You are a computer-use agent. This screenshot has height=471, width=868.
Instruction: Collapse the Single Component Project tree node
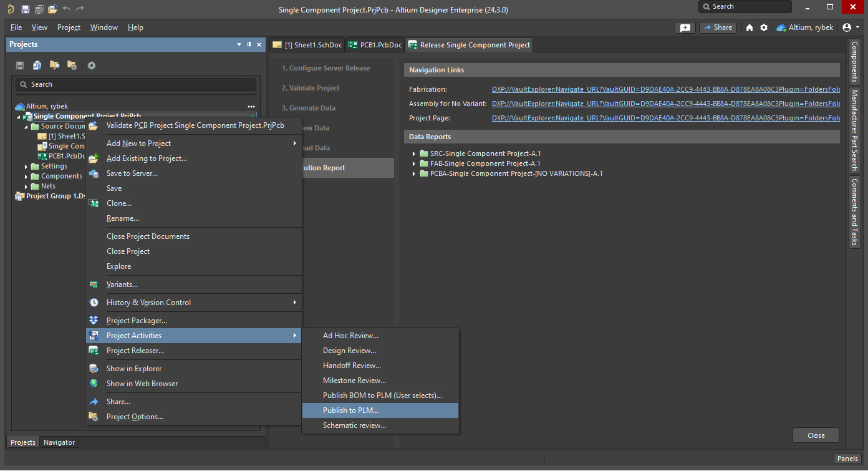coord(18,117)
